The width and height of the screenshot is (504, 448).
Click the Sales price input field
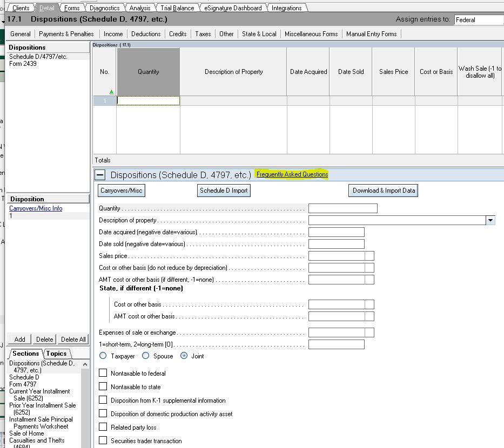(x=337, y=256)
